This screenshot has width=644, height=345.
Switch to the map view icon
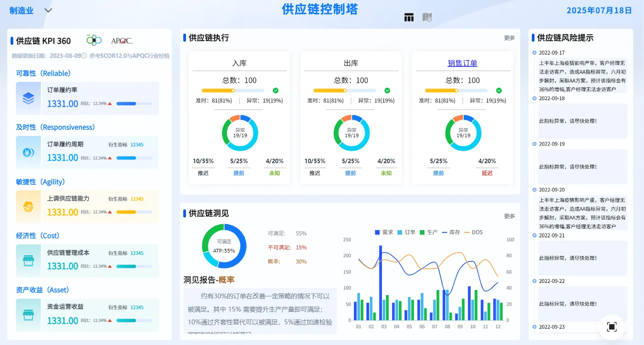click(427, 17)
